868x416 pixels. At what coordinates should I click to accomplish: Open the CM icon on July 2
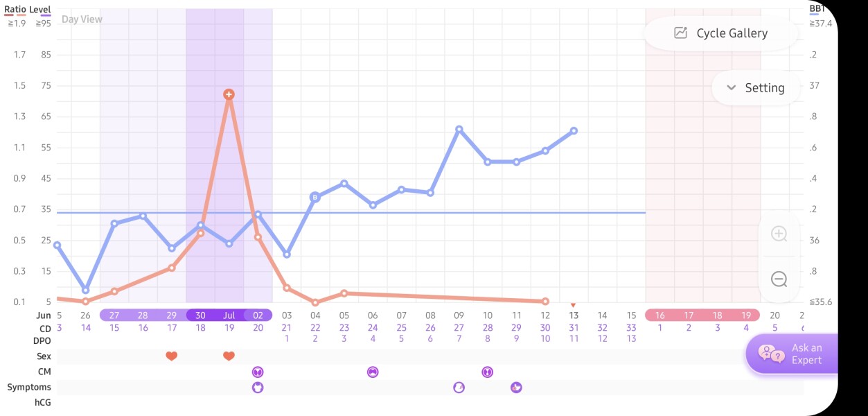point(258,372)
